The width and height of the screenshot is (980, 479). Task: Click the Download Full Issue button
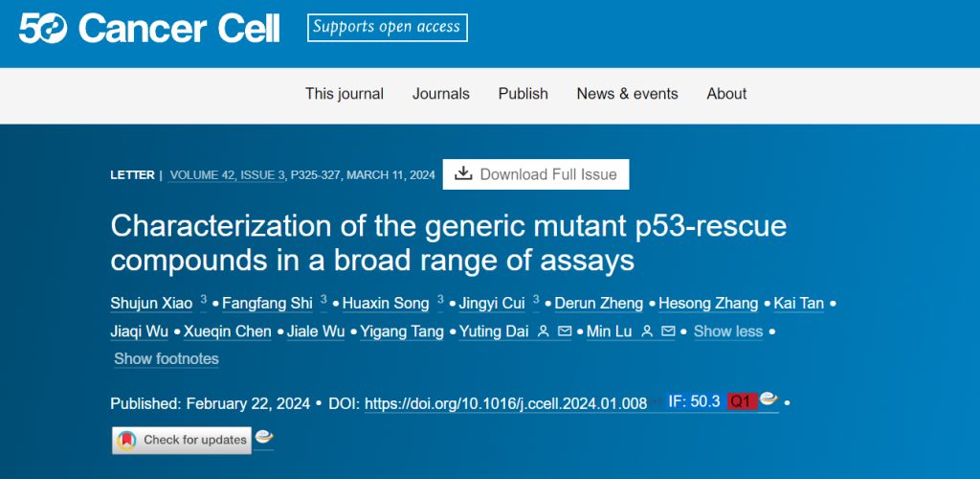point(536,174)
